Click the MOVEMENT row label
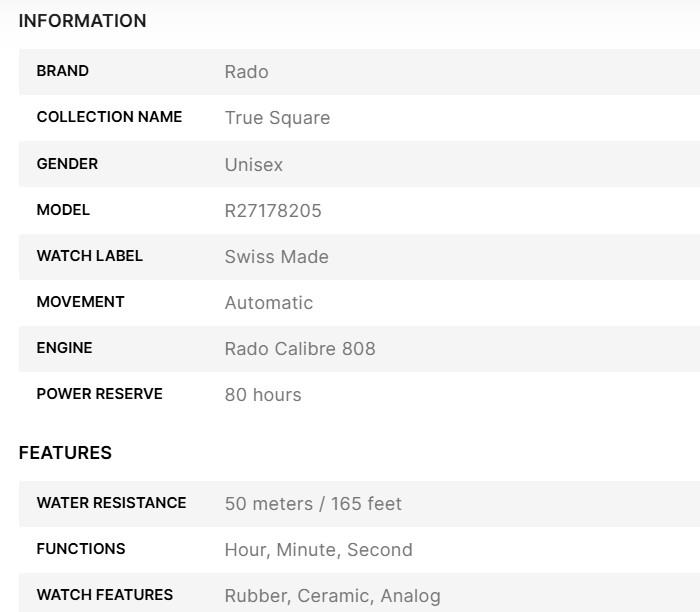Image resolution: width=700 pixels, height=612 pixels. (x=80, y=302)
